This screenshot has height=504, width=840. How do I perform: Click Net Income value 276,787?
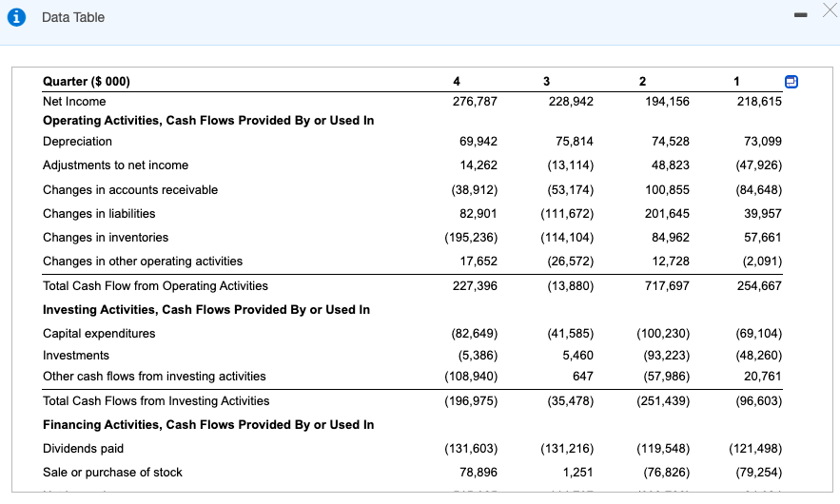click(x=475, y=101)
